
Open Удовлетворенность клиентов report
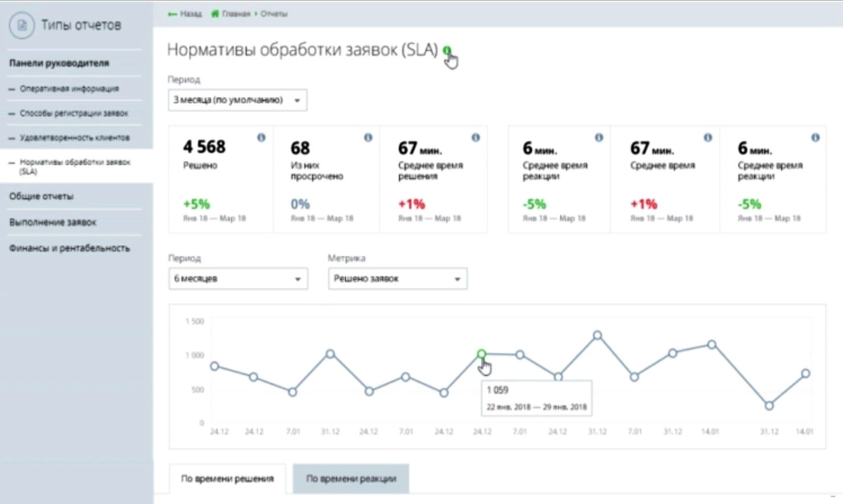74,138
